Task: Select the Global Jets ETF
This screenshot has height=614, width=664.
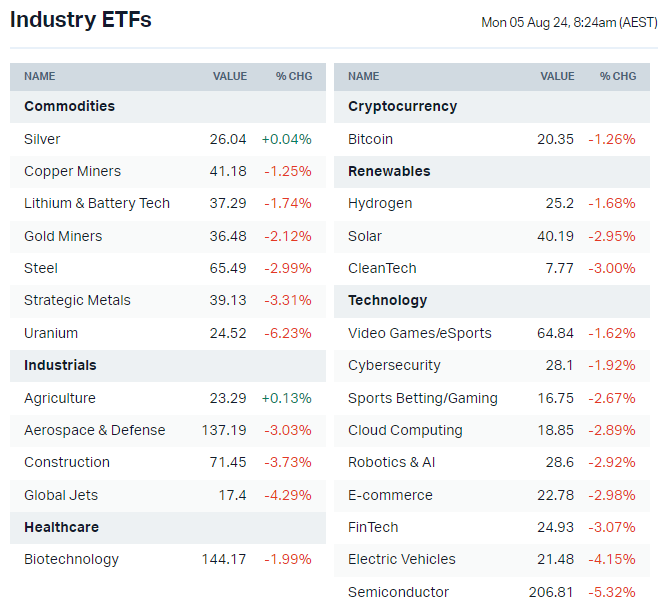Action: coord(61,495)
